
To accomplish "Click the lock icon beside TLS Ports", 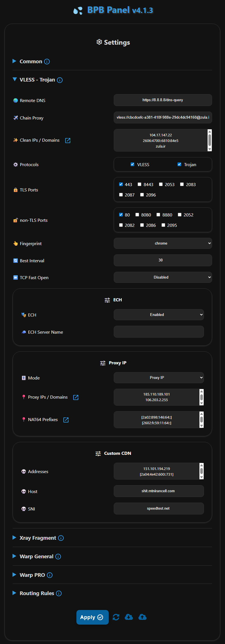I will (x=15, y=190).
